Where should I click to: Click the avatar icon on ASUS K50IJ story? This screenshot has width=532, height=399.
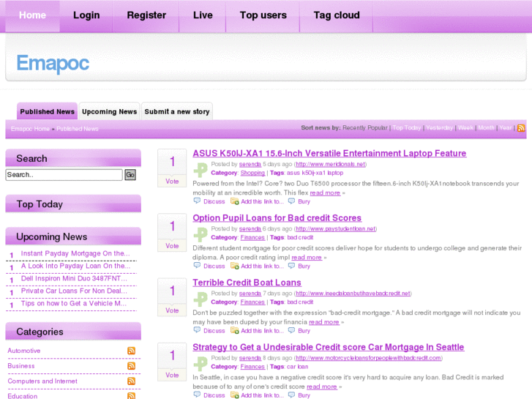pos(201,169)
